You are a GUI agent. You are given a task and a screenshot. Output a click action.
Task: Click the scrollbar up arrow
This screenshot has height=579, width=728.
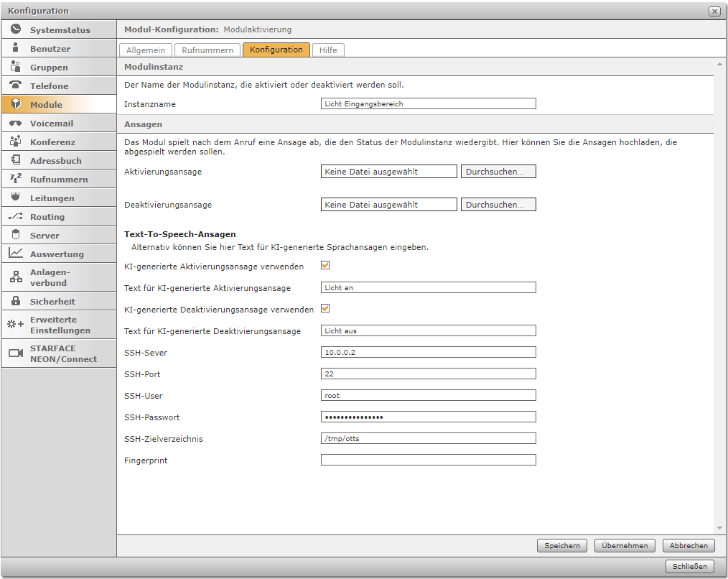tap(719, 64)
